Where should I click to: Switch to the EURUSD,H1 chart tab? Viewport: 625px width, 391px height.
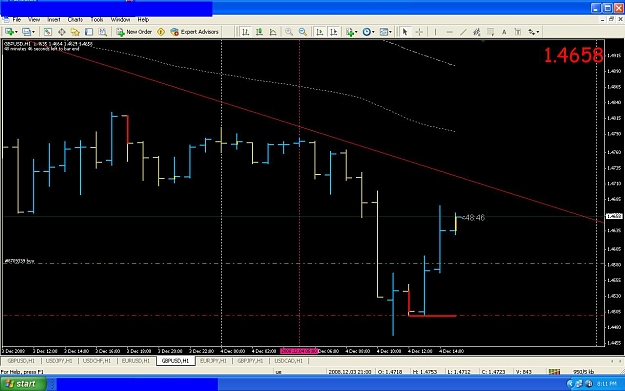click(x=136, y=361)
